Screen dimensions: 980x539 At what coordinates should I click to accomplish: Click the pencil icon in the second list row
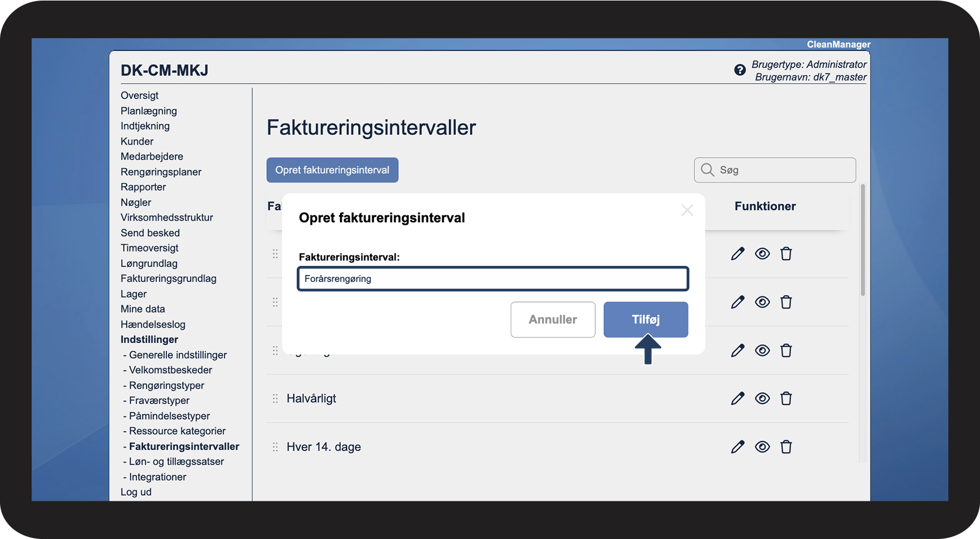[x=738, y=302]
